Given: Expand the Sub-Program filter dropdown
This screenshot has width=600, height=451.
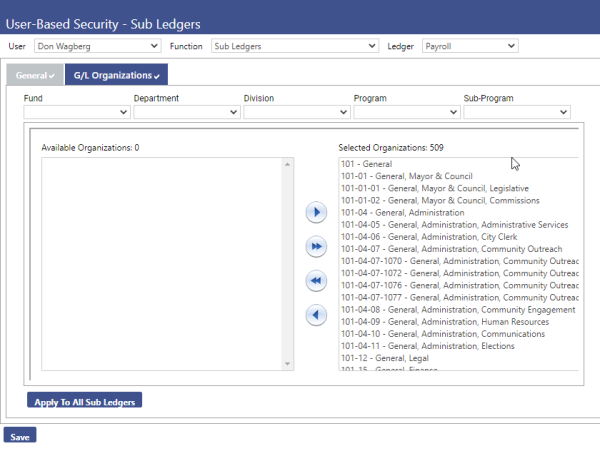Looking at the screenshot, I should pyautogui.click(x=516, y=113).
